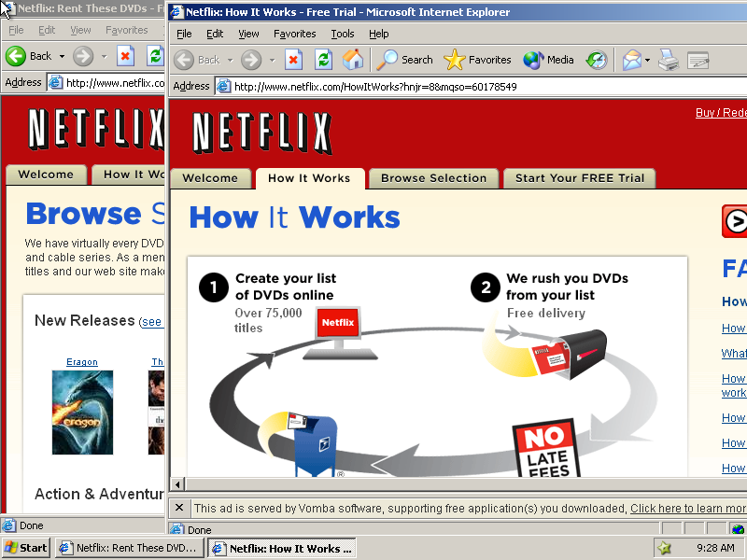This screenshot has width=747, height=560.
Task: Open Help menu in How It Works window
Action: (x=379, y=34)
